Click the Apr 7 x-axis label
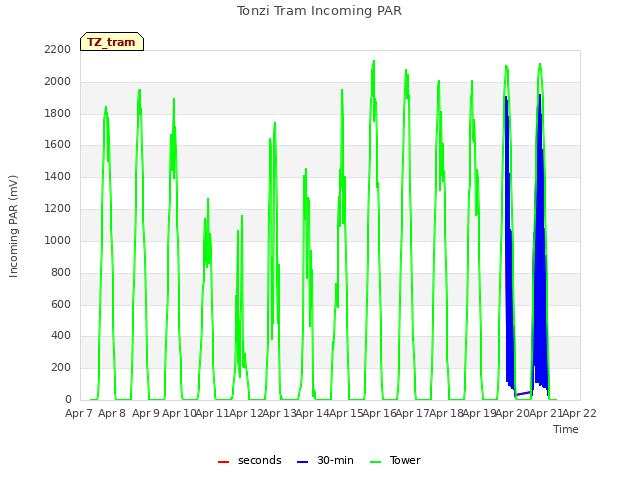Screen dimensions: 640x480 click(x=78, y=413)
